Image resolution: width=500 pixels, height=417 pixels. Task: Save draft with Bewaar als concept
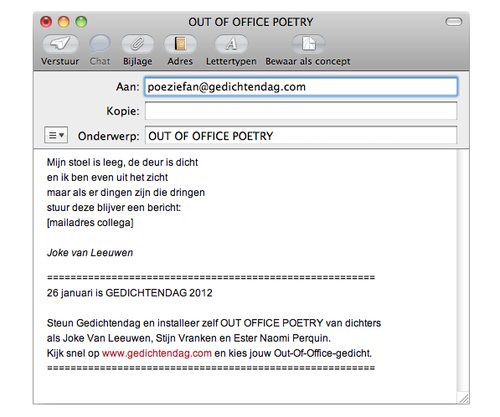point(308,44)
